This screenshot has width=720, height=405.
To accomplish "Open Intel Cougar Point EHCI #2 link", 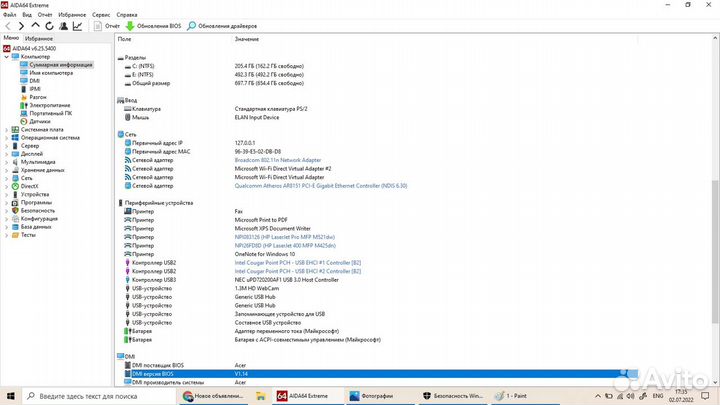I will (x=298, y=271).
